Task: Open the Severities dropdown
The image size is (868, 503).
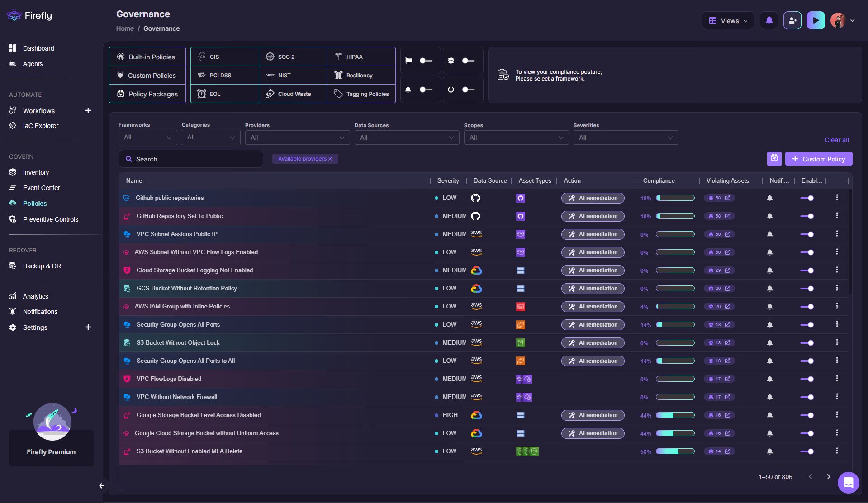Action: tap(626, 138)
